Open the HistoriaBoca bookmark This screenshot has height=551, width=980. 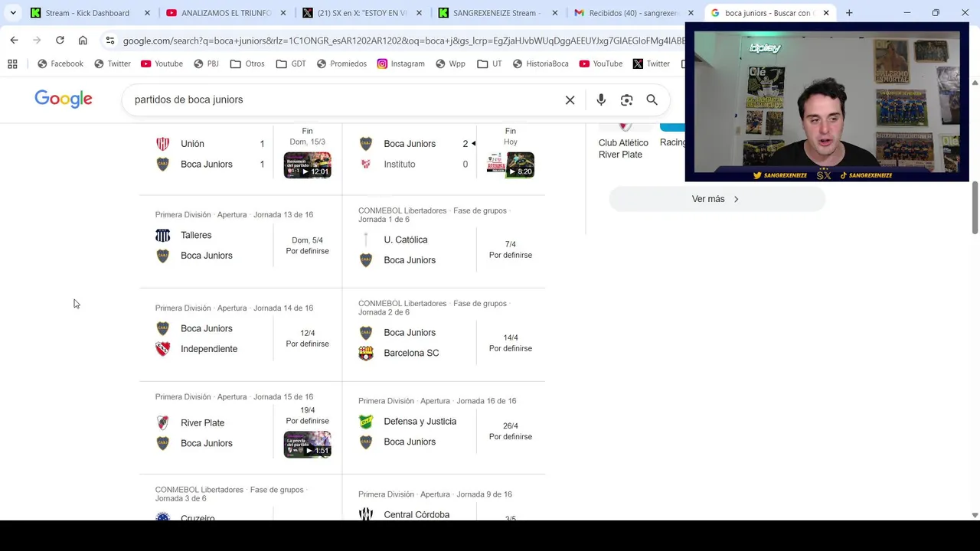coord(540,64)
